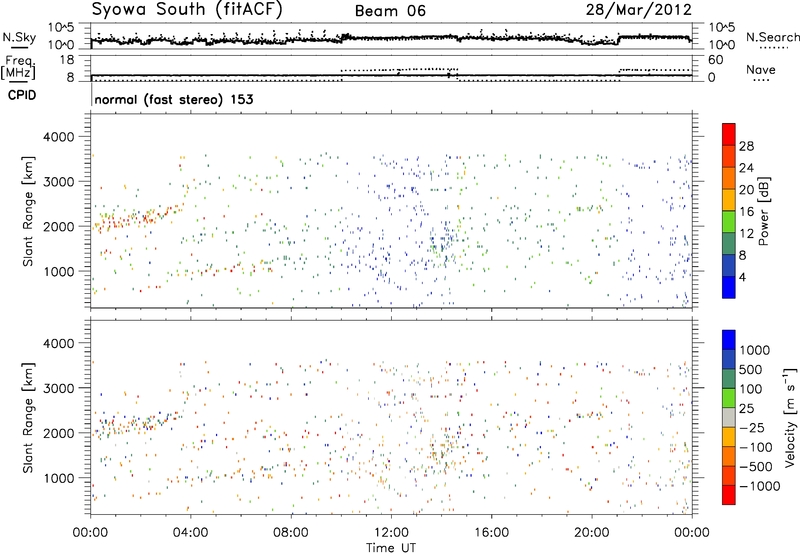Screen dimensions: 800x554
Task: Select the 08:00 time tick label
Action: [x=291, y=533]
